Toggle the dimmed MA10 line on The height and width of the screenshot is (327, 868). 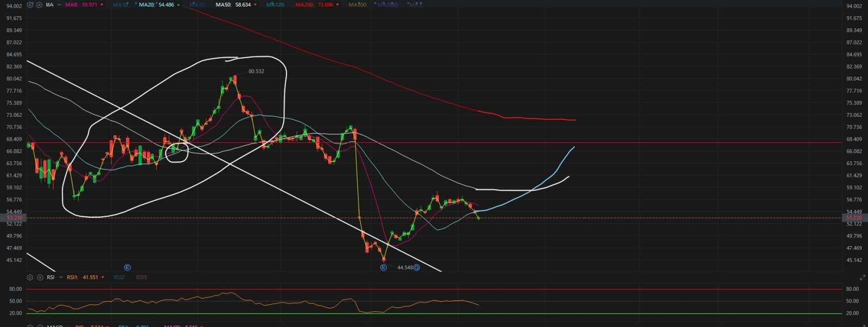[120, 5]
